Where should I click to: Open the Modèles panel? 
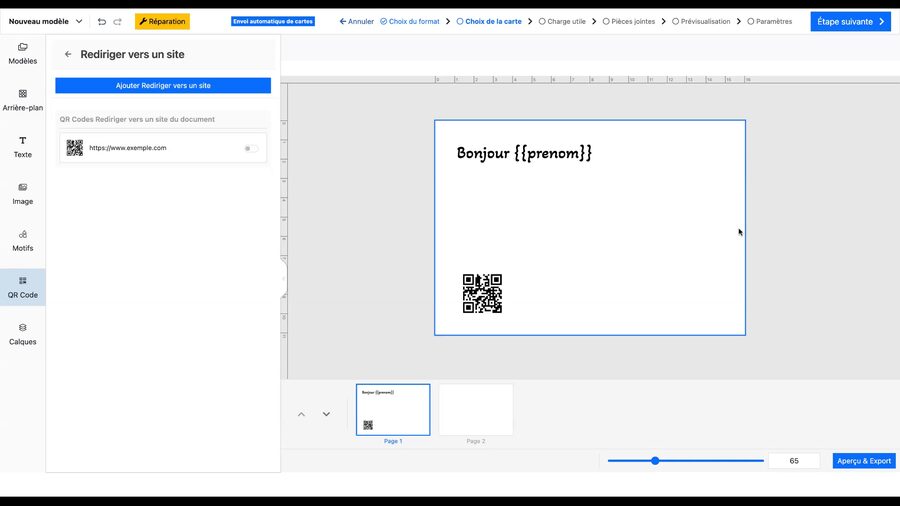pos(22,53)
